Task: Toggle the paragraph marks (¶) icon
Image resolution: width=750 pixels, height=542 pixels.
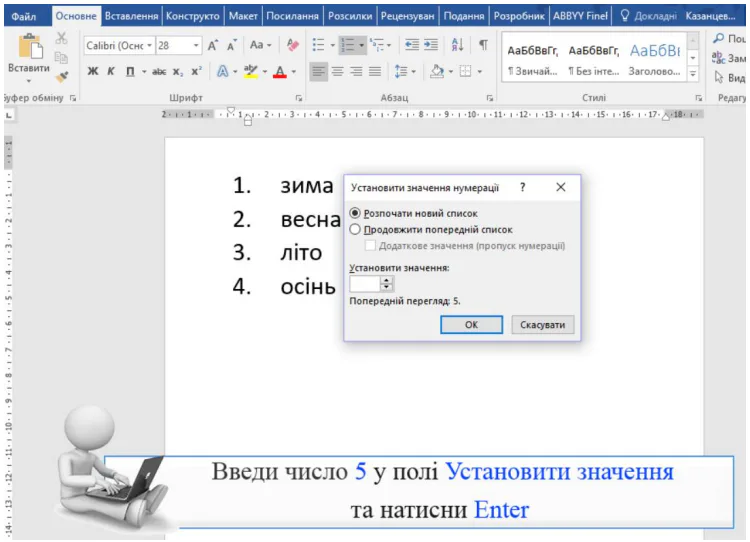Action: [x=483, y=46]
